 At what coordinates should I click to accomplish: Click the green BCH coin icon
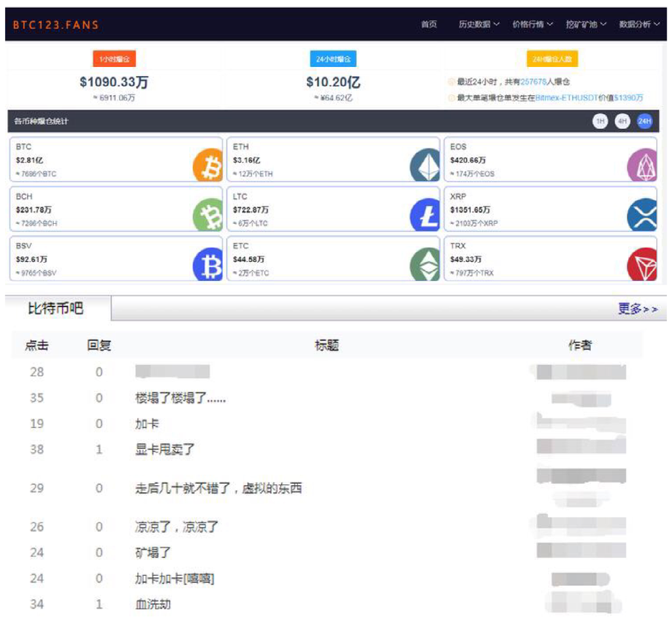[209, 215]
